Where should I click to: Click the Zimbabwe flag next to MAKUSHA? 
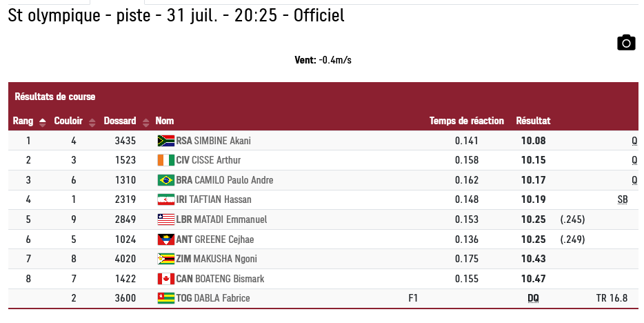166,259
